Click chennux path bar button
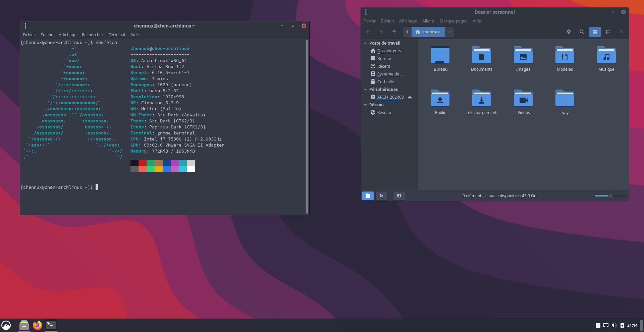The width and height of the screenshot is (644, 332). click(428, 32)
